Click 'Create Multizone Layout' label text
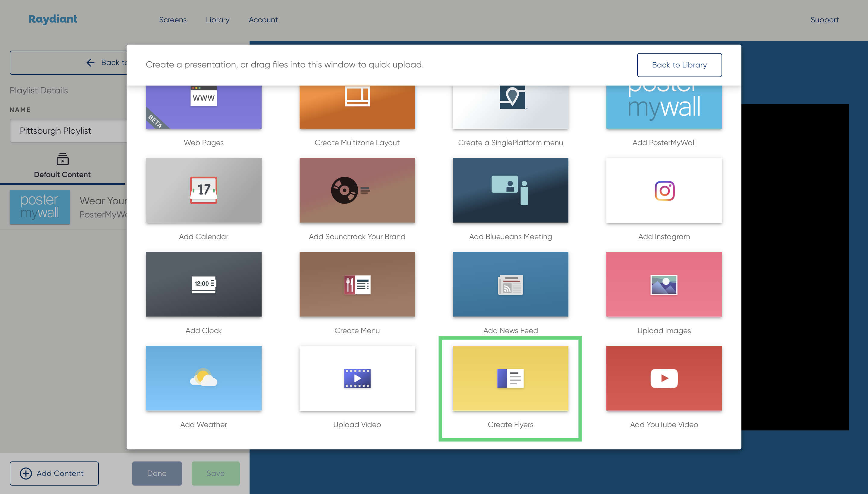The width and height of the screenshot is (868, 494). tap(357, 142)
